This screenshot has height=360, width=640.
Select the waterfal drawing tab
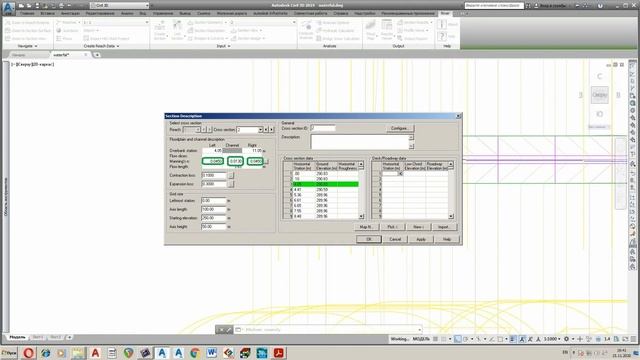(65, 55)
